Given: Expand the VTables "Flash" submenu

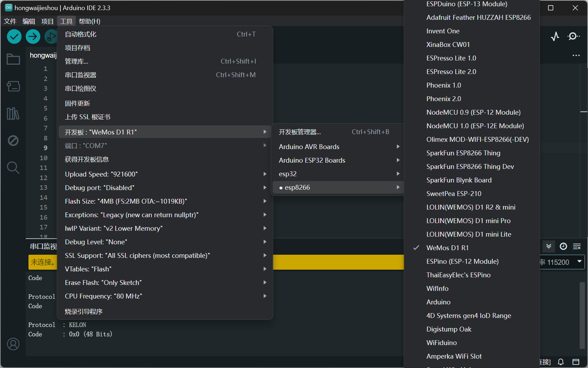Looking at the screenshot, I should click(x=165, y=269).
